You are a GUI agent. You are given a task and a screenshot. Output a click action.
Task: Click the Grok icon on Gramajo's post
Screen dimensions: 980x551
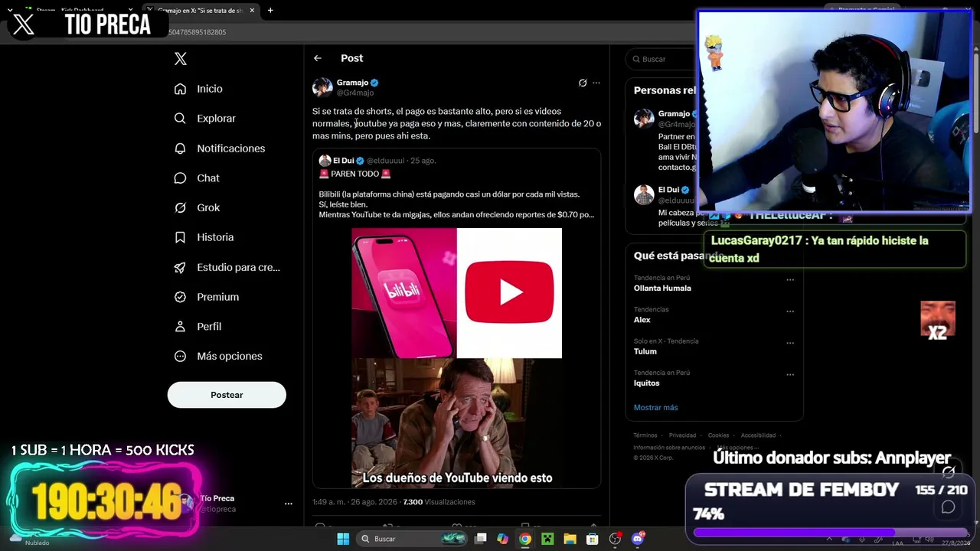[x=583, y=83]
